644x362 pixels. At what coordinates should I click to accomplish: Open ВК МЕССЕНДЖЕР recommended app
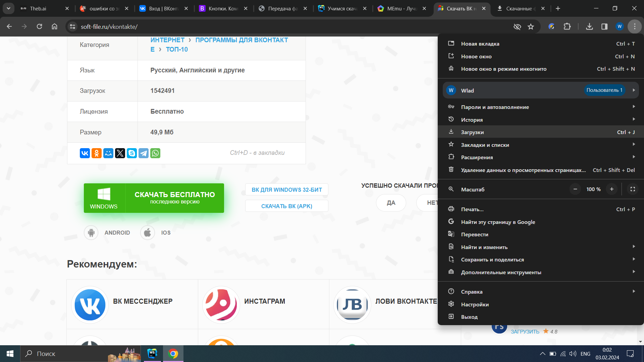(132, 304)
